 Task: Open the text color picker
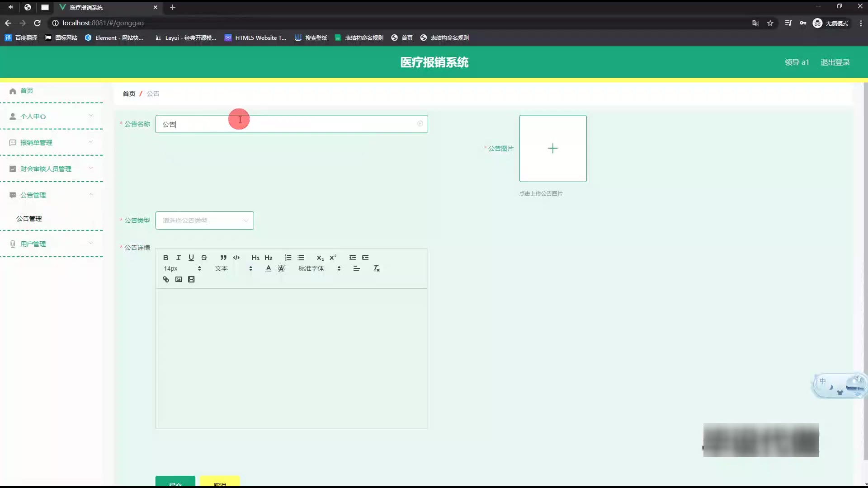click(269, 268)
